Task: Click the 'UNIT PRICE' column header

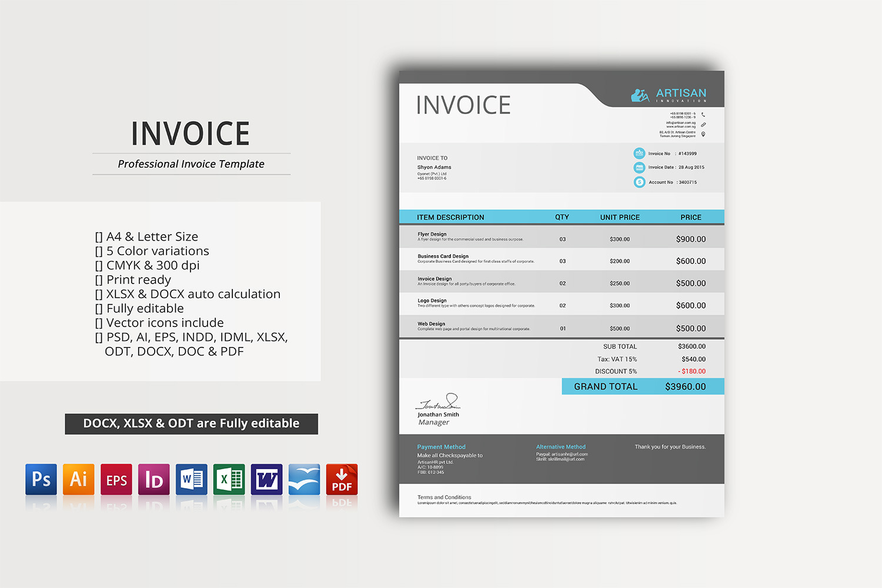Action: [620, 218]
